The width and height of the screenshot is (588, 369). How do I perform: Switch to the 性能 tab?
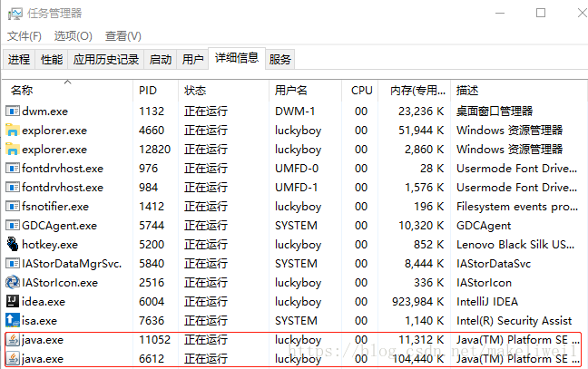(52, 59)
